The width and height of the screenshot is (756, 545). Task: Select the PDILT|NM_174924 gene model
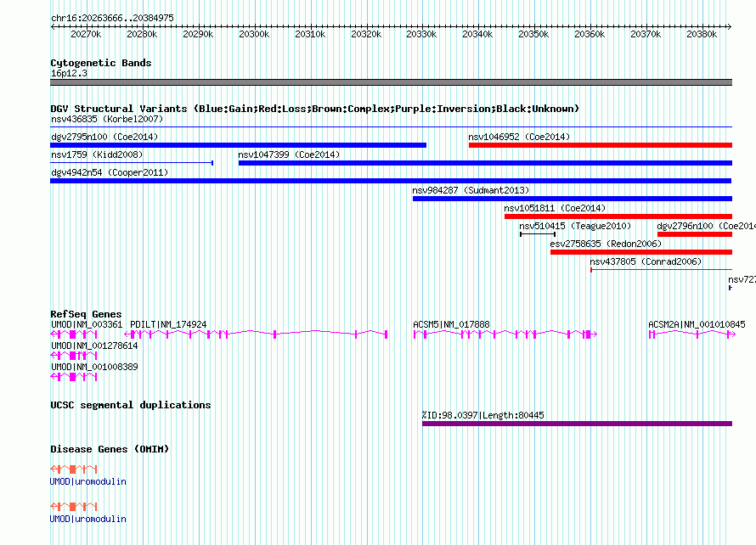pyautogui.click(x=256, y=334)
